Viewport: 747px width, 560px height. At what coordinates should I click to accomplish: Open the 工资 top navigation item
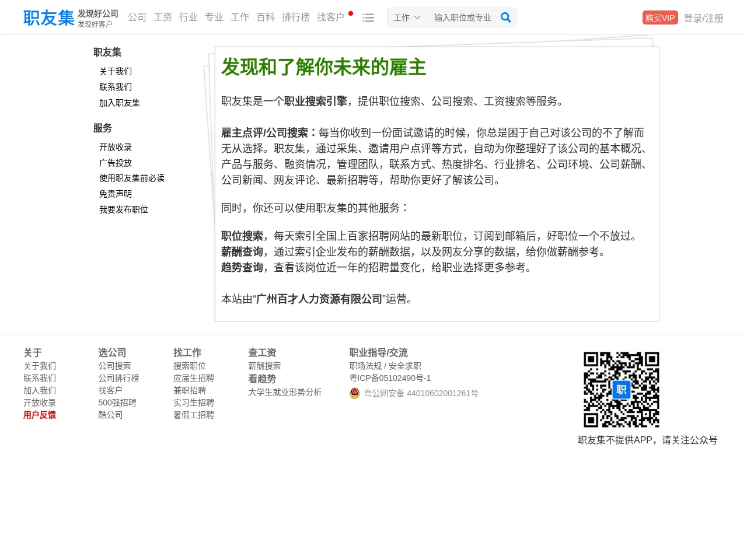[163, 17]
